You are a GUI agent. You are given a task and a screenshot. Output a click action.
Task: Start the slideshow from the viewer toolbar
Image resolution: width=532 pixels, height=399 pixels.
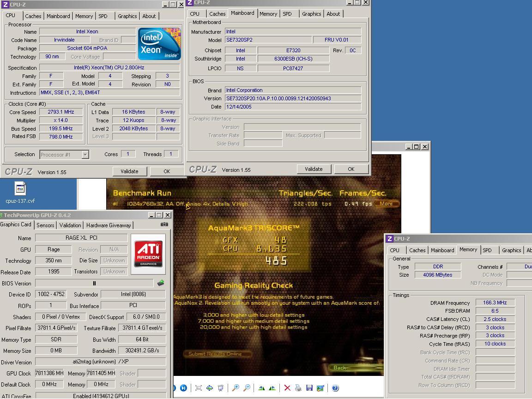pyautogui.click(x=221, y=388)
